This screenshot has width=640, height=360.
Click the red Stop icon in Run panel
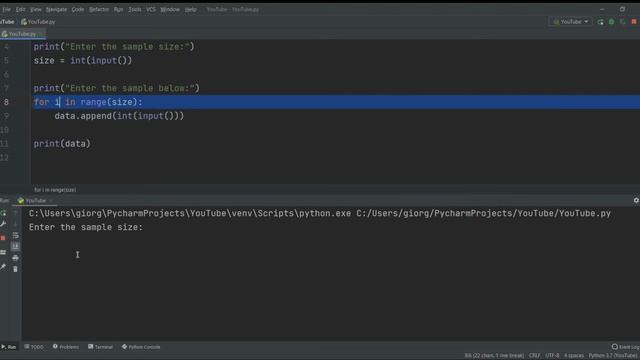[x=3, y=238]
